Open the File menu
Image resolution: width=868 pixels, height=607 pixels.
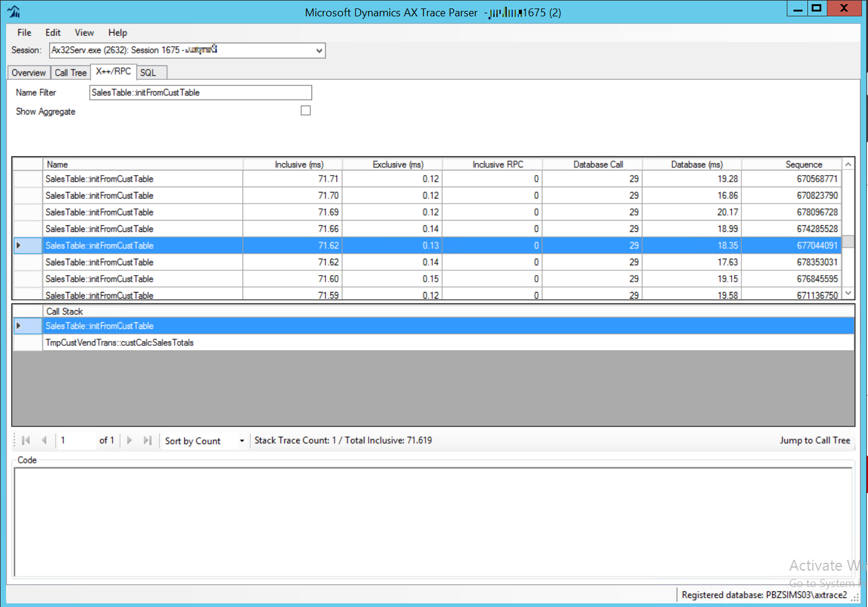(24, 33)
